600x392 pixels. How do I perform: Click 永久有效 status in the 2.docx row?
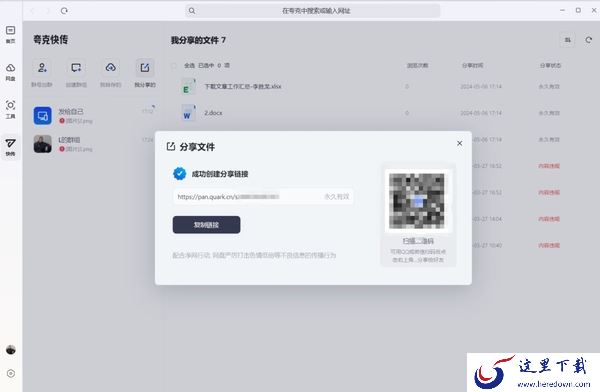click(x=549, y=113)
